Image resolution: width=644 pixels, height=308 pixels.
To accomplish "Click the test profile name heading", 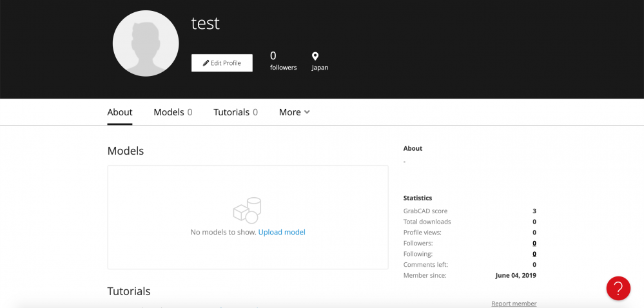I will [206, 23].
